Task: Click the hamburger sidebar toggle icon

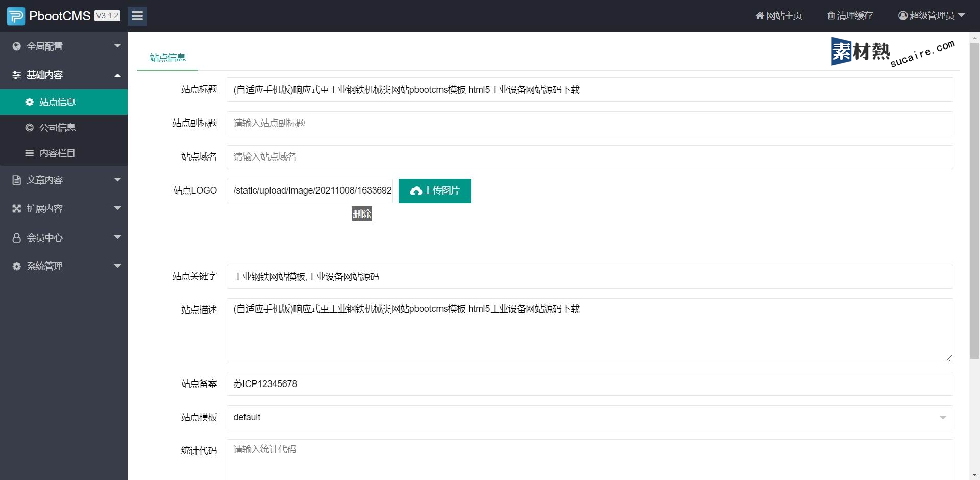Action: click(137, 16)
